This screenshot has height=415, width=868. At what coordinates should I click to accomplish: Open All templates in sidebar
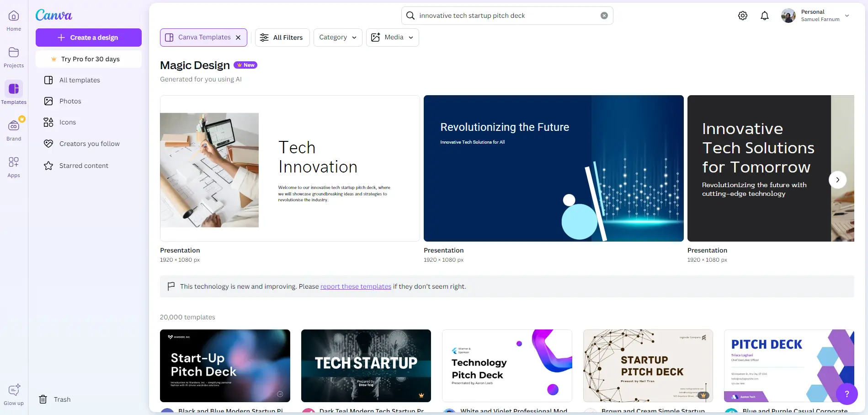click(x=89, y=80)
